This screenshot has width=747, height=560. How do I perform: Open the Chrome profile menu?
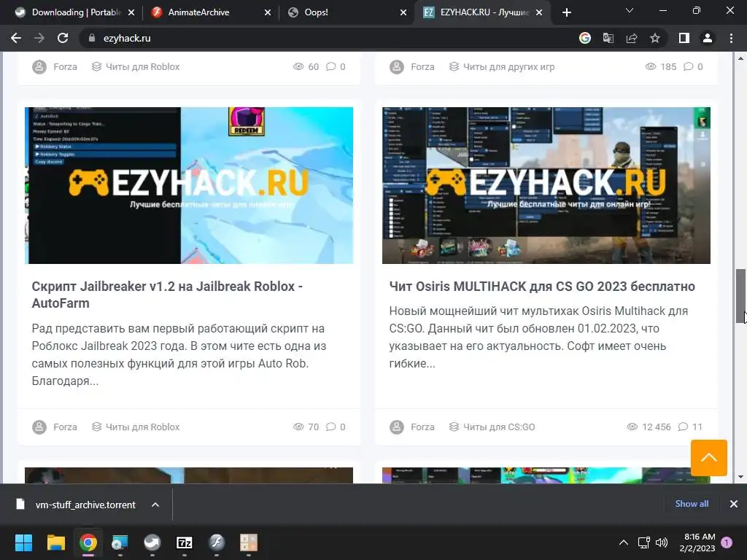pyautogui.click(x=708, y=38)
